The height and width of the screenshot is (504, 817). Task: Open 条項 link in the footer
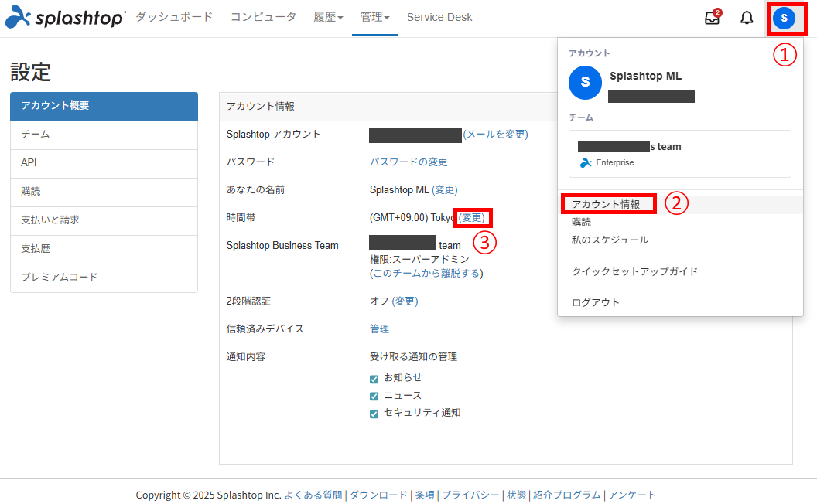425,495
